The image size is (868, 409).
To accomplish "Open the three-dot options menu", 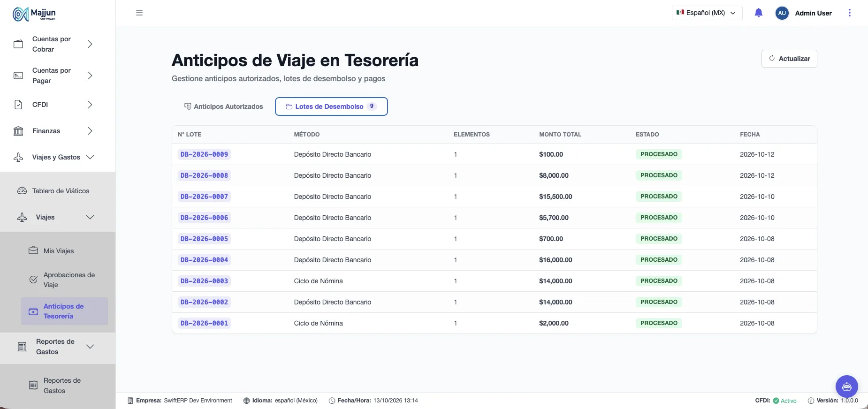I will [849, 13].
